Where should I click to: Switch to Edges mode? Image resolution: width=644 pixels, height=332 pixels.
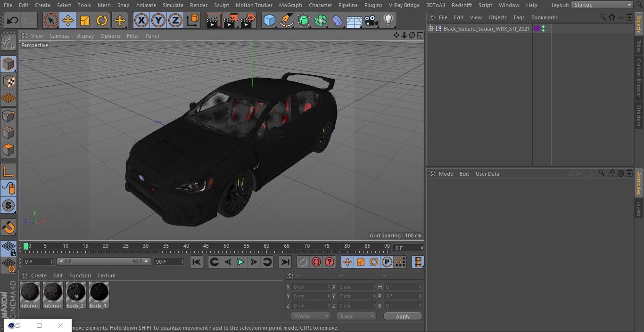coord(8,132)
